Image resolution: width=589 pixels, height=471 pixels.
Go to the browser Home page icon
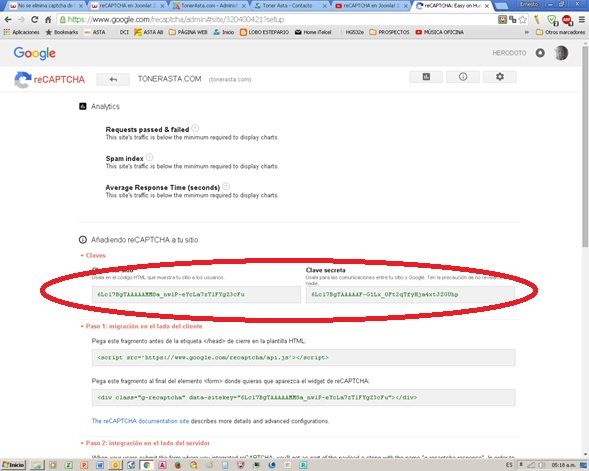click(x=48, y=20)
